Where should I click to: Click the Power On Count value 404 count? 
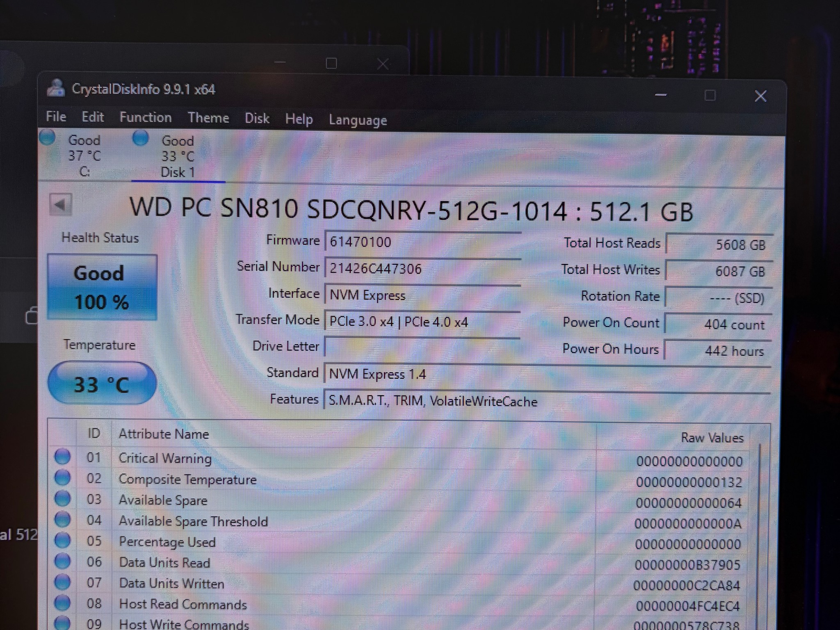[718, 324]
